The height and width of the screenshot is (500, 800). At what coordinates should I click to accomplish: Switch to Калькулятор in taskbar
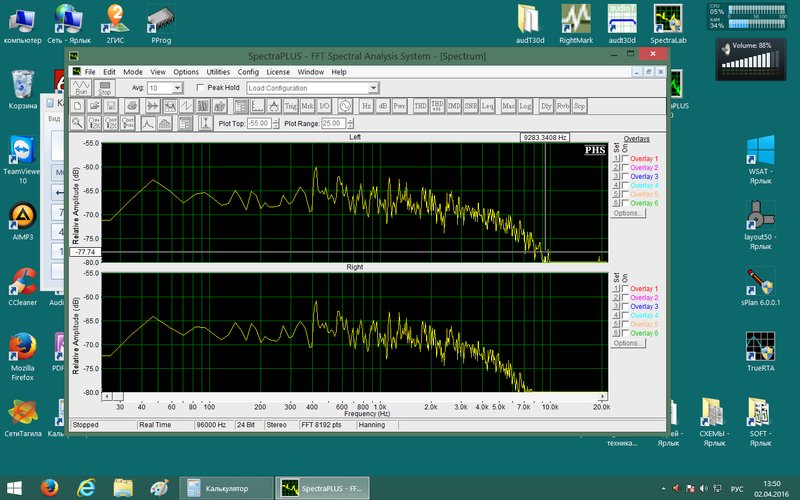(x=226, y=488)
